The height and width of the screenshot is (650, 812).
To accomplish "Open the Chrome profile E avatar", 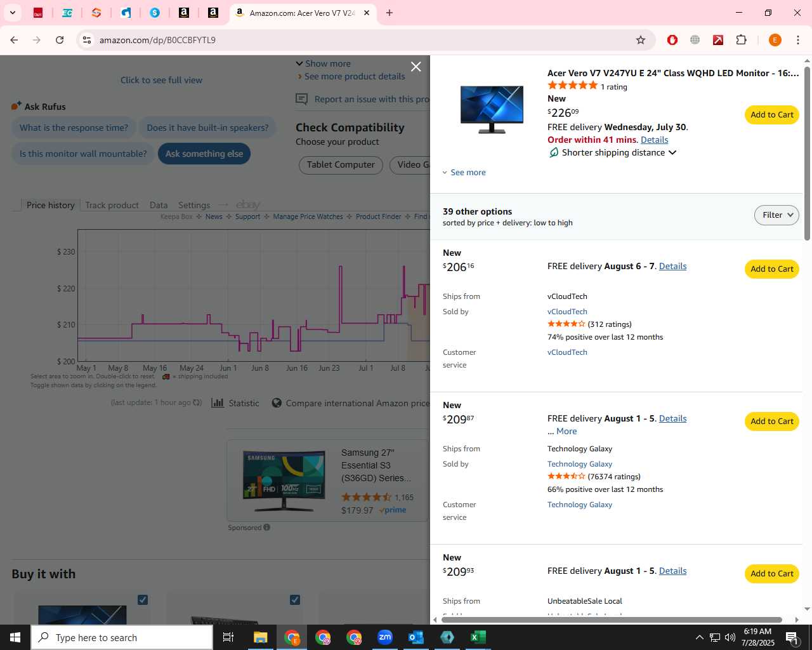I will (775, 40).
